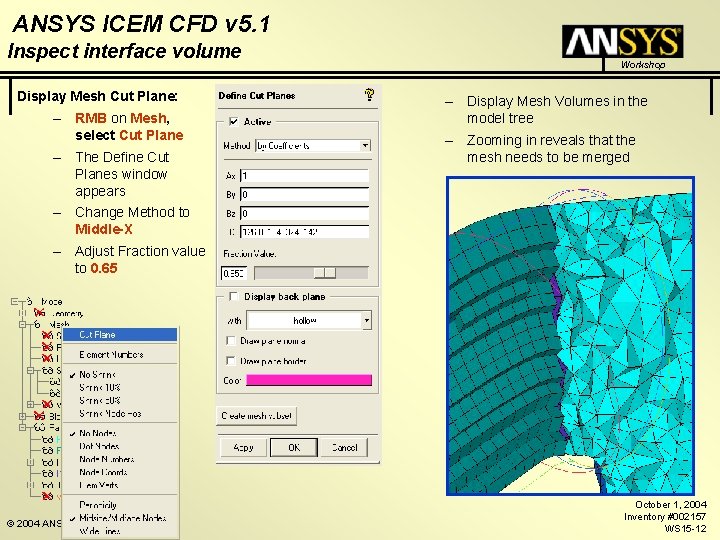Choose Element Numbers from context menu
Image resolution: width=720 pixels, height=540 pixels.
pos(120,354)
